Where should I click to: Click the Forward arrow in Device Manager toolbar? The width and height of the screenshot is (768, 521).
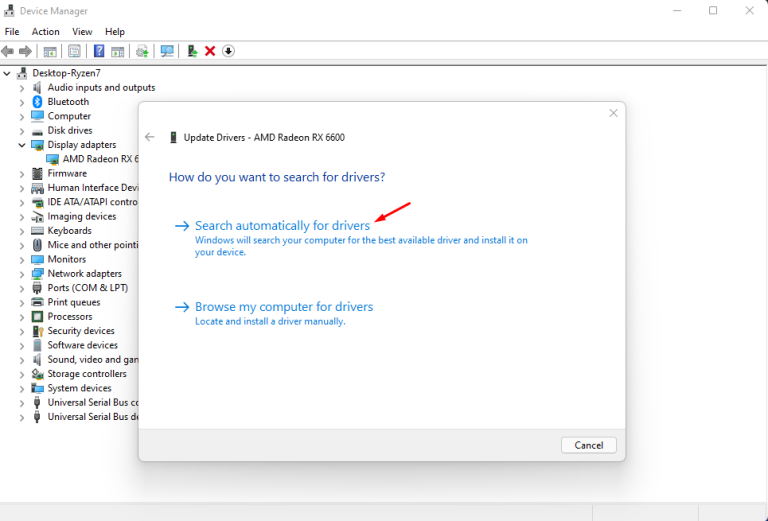(25, 51)
